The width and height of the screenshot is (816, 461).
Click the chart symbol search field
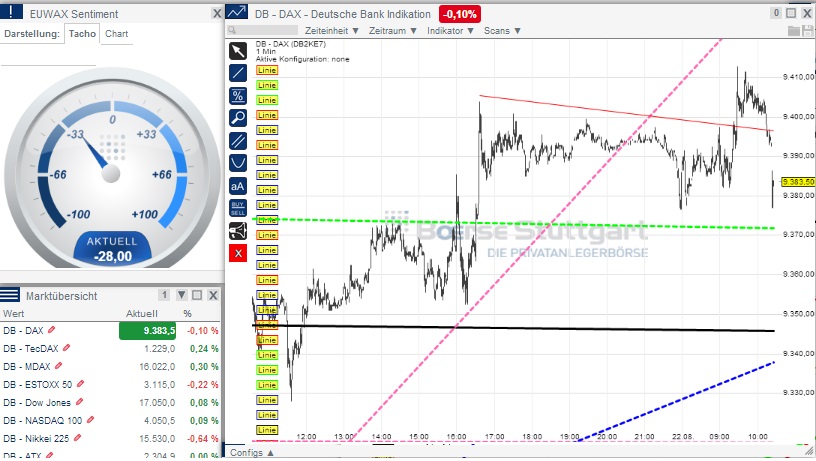pos(263,30)
